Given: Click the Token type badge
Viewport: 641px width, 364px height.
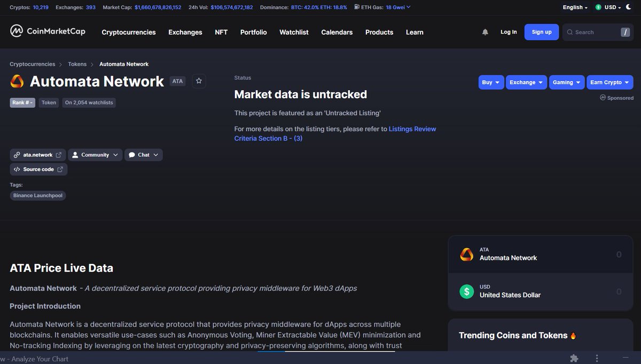Looking at the screenshot, I should tap(49, 102).
